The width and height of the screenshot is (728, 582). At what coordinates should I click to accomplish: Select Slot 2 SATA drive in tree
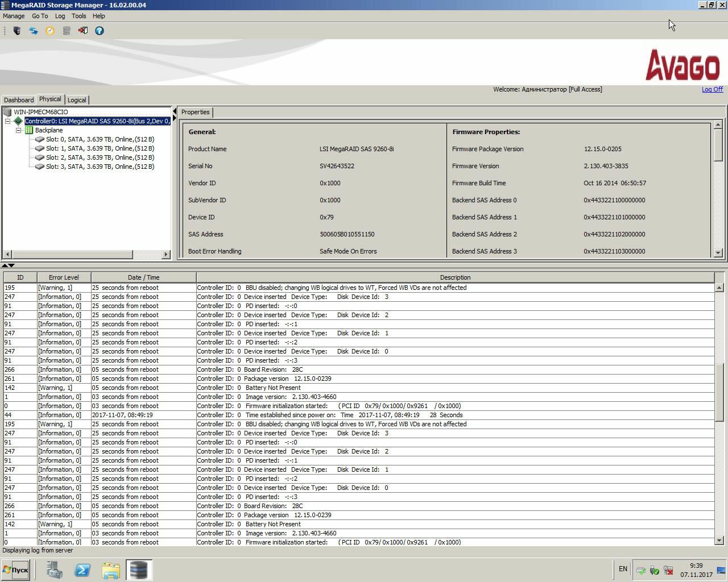[100, 157]
